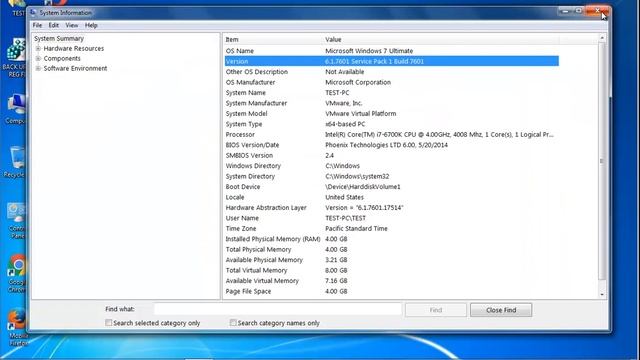
Task: Enable Search category names only
Action: (x=233, y=323)
